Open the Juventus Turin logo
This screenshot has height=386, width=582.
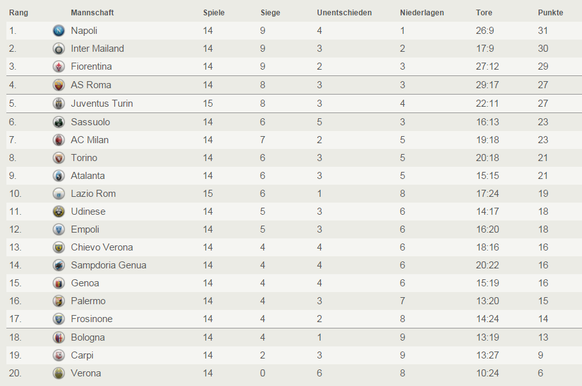(59, 104)
